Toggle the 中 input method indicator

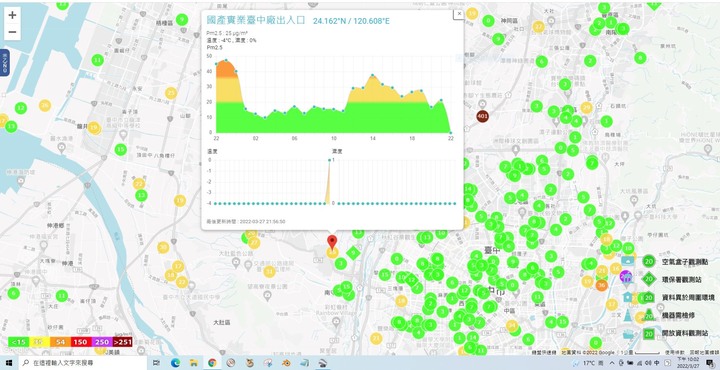[658, 363]
